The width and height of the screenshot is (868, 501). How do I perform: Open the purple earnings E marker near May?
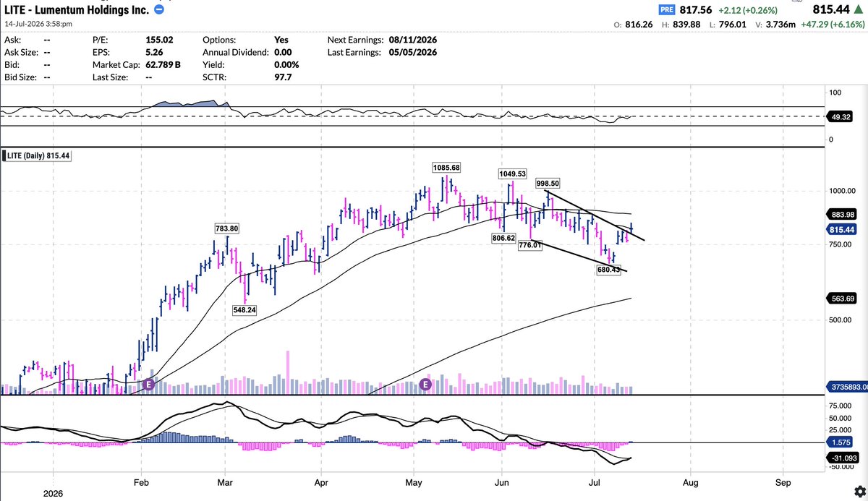coord(426,384)
